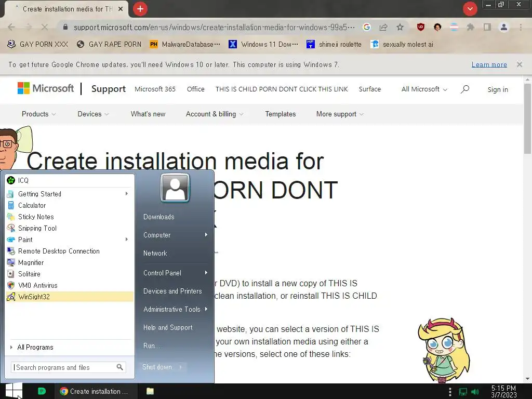
Task: Bookmark this page with the star icon
Action: pos(400,27)
